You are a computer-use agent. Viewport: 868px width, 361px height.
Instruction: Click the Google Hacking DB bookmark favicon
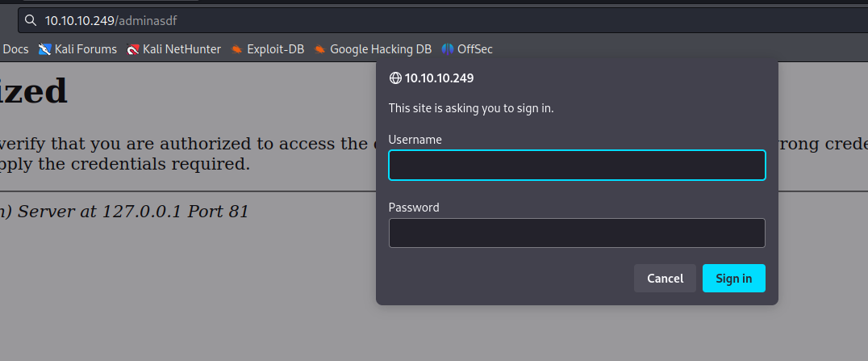(x=320, y=49)
